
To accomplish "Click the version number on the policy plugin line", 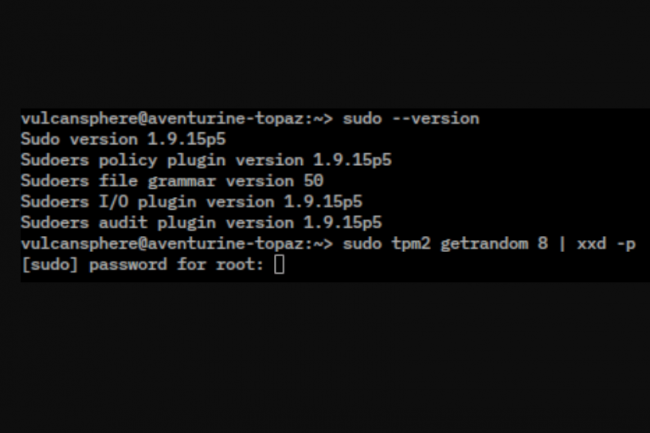I will (x=350, y=160).
